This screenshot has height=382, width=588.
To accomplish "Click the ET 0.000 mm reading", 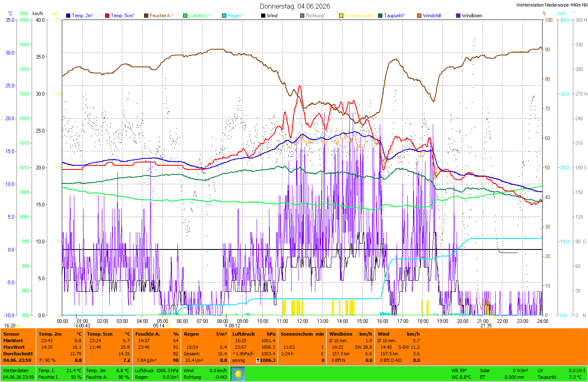I will pyautogui.click(x=502, y=377).
